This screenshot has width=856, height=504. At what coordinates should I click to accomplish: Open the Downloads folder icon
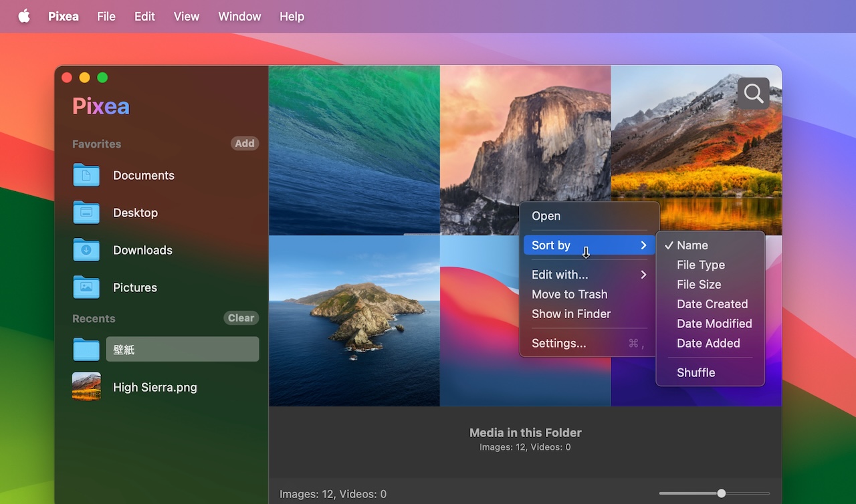pos(86,250)
